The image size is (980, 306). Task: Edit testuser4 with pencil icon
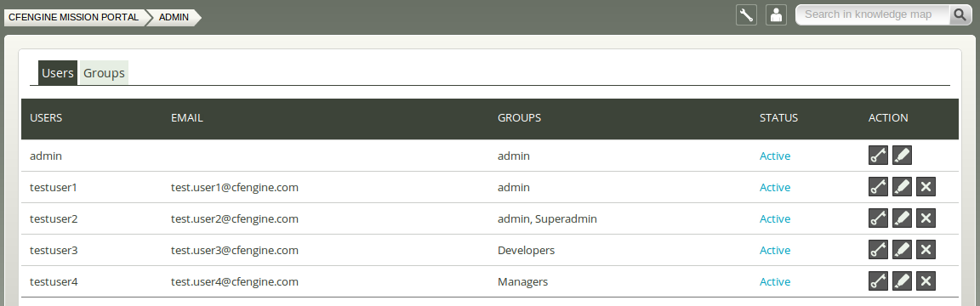click(902, 281)
